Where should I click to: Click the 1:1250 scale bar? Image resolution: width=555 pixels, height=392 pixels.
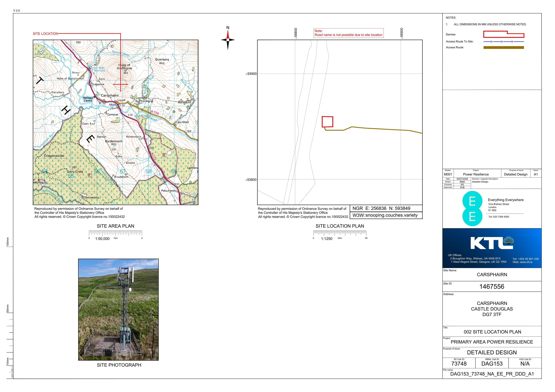(x=340, y=235)
